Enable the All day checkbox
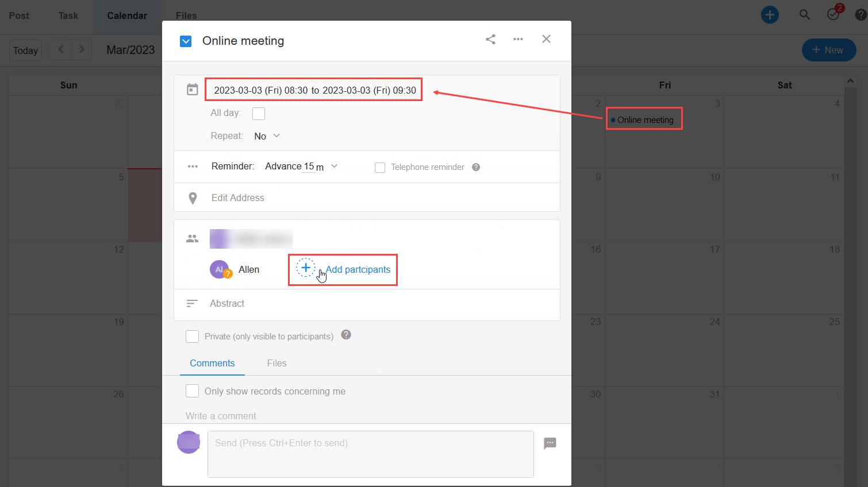The height and width of the screenshot is (487, 868). pos(259,114)
